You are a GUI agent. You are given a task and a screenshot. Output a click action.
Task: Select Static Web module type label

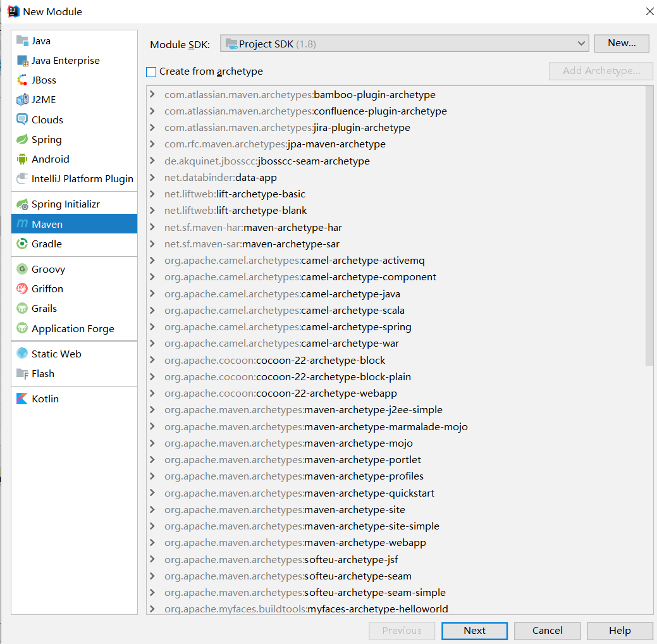pos(56,354)
